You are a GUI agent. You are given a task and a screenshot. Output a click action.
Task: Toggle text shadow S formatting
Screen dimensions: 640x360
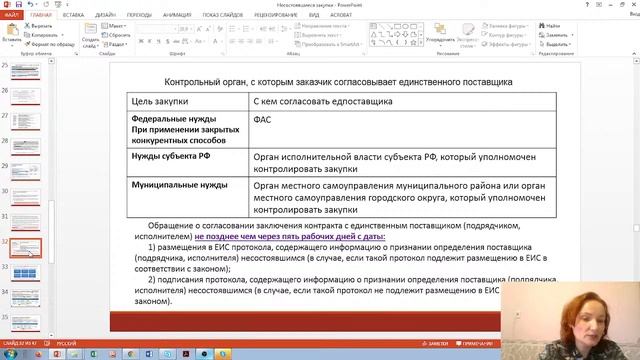click(167, 41)
